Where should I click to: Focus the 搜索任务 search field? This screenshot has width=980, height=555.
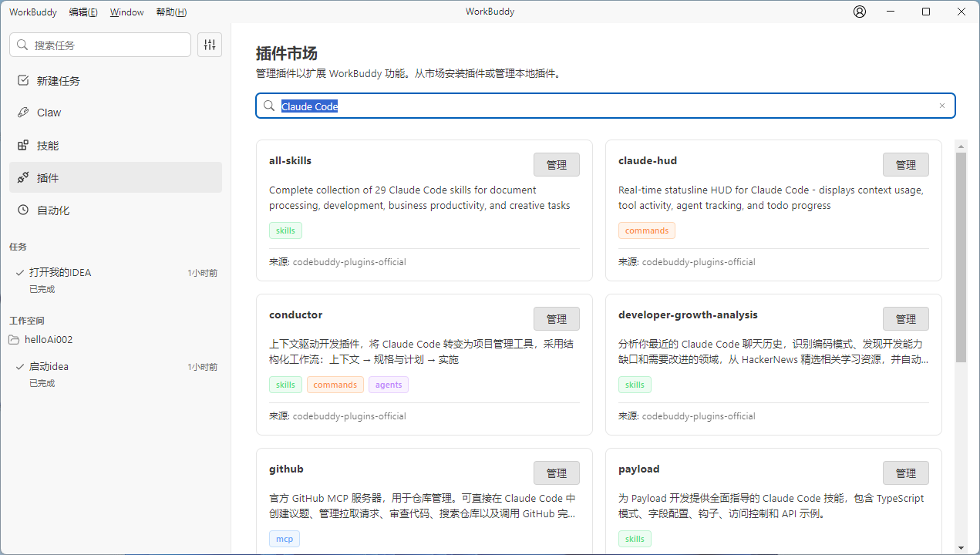(x=100, y=45)
